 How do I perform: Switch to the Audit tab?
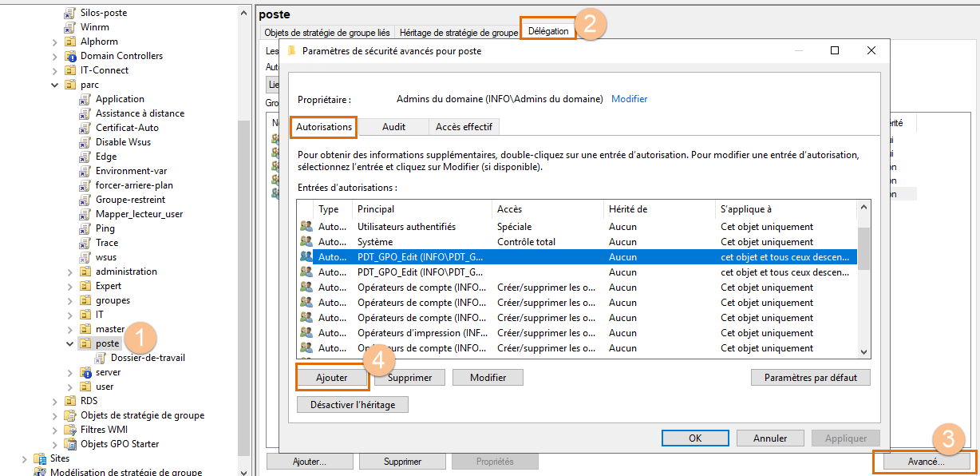point(393,127)
